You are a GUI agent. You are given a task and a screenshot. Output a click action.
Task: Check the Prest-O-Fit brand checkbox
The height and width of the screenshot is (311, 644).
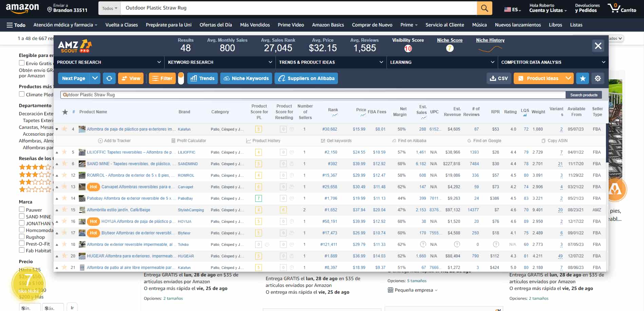pos(22,244)
